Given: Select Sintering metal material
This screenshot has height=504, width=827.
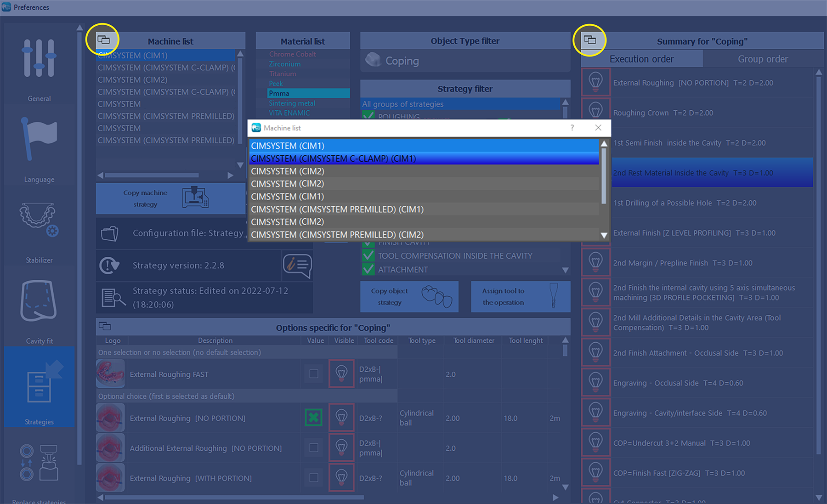Looking at the screenshot, I should click(x=292, y=103).
